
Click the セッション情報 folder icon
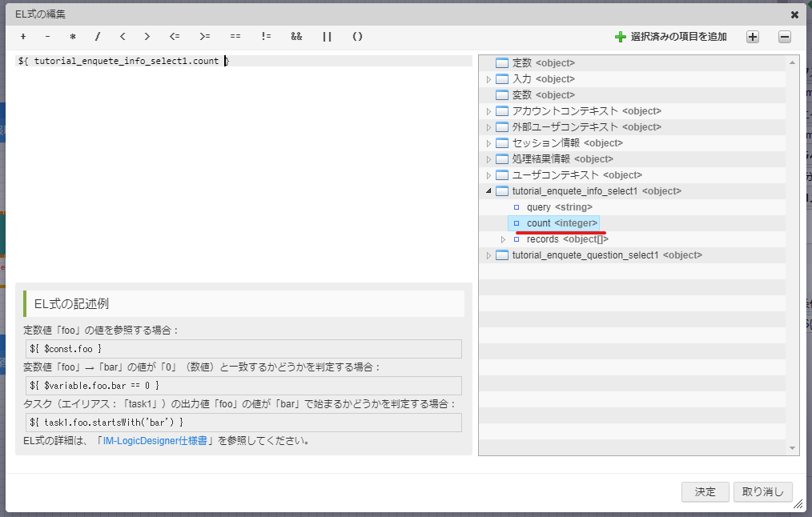502,143
